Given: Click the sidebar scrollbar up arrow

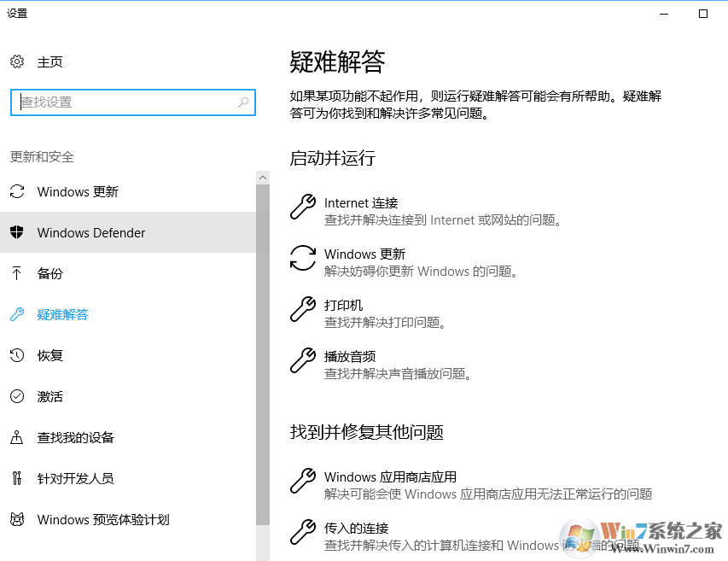Looking at the screenshot, I should [263, 177].
